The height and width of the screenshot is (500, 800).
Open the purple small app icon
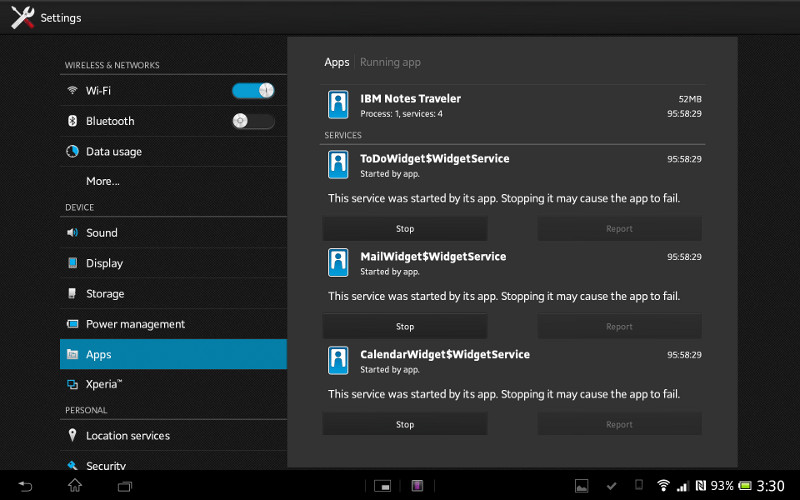click(x=417, y=486)
